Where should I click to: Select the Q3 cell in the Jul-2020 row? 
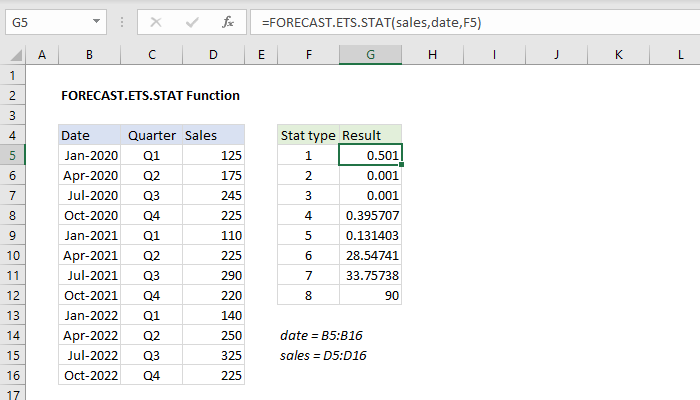pyautogui.click(x=151, y=196)
